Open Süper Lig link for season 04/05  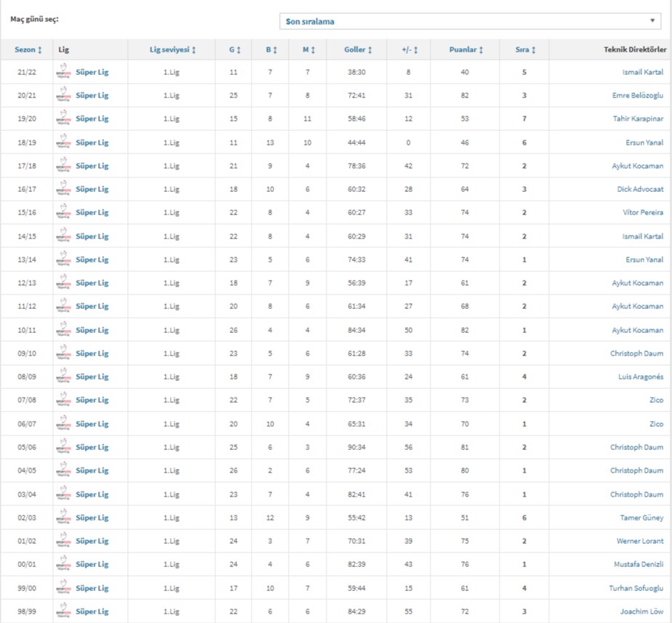click(92, 470)
